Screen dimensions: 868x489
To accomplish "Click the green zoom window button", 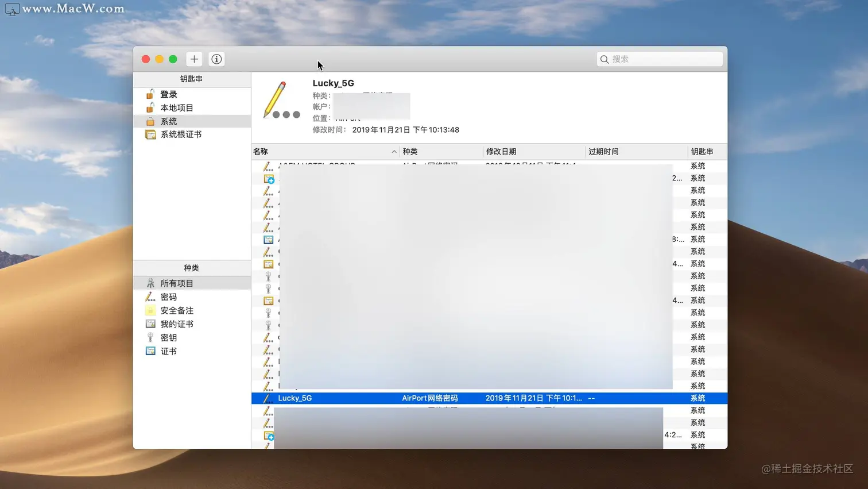I will [173, 59].
